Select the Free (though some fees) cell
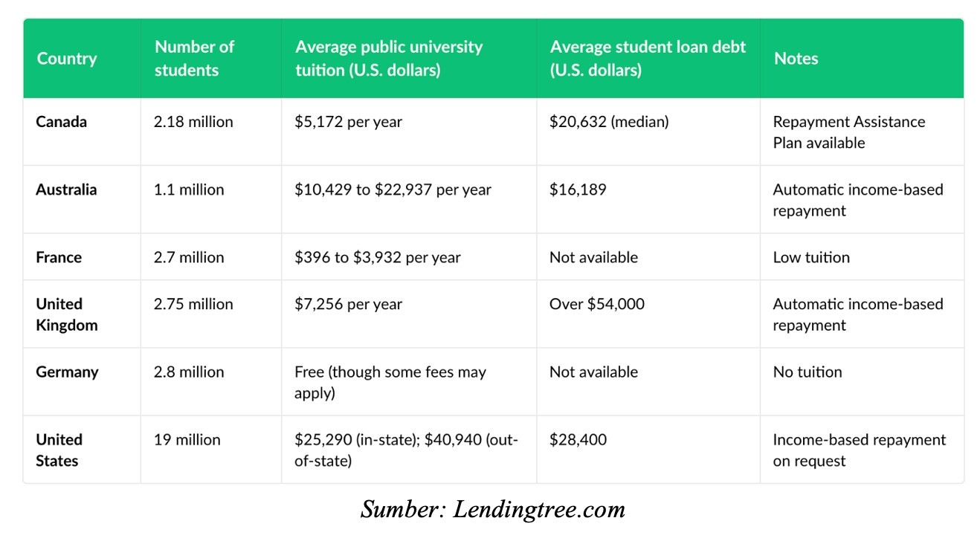 [x=390, y=382]
